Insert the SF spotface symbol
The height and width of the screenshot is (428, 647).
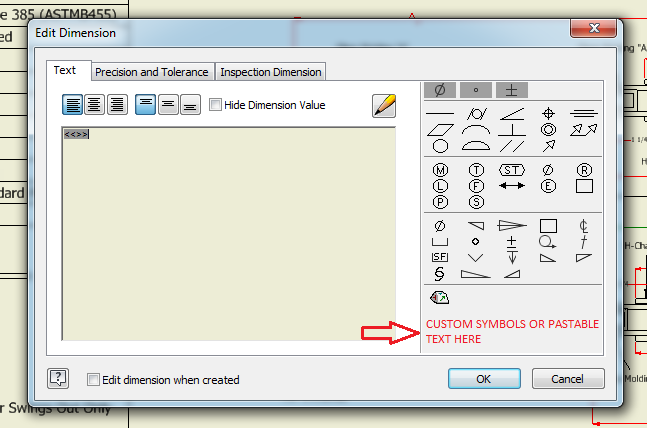pyautogui.click(x=440, y=257)
